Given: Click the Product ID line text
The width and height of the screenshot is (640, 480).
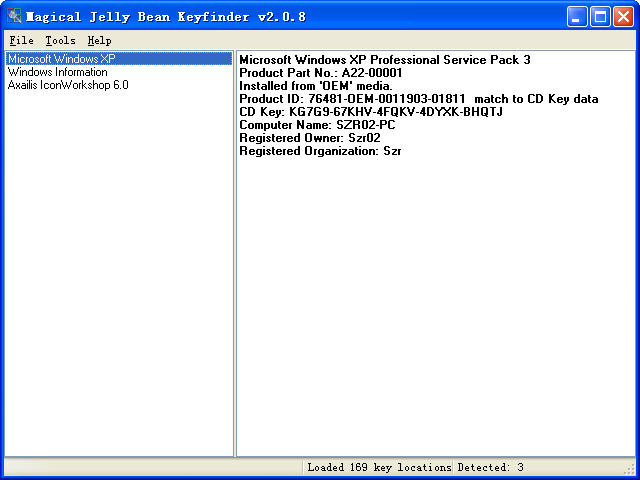Looking at the screenshot, I should point(419,99).
